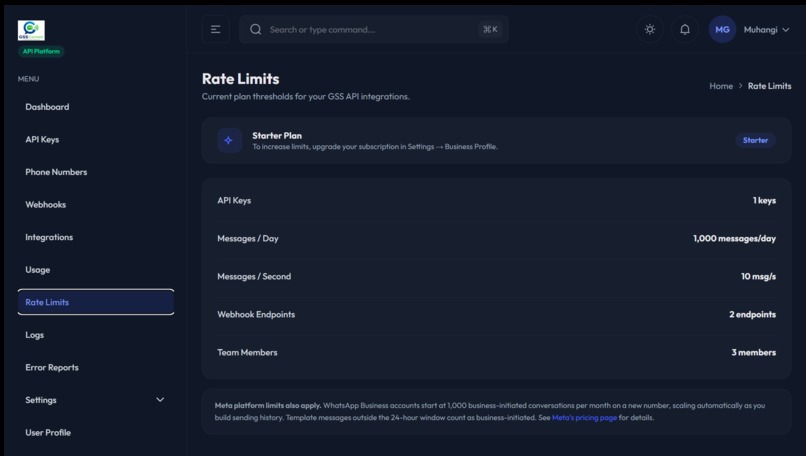Open notifications bell
Image resolution: width=806 pixels, height=456 pixels.
tap(685, 29)
